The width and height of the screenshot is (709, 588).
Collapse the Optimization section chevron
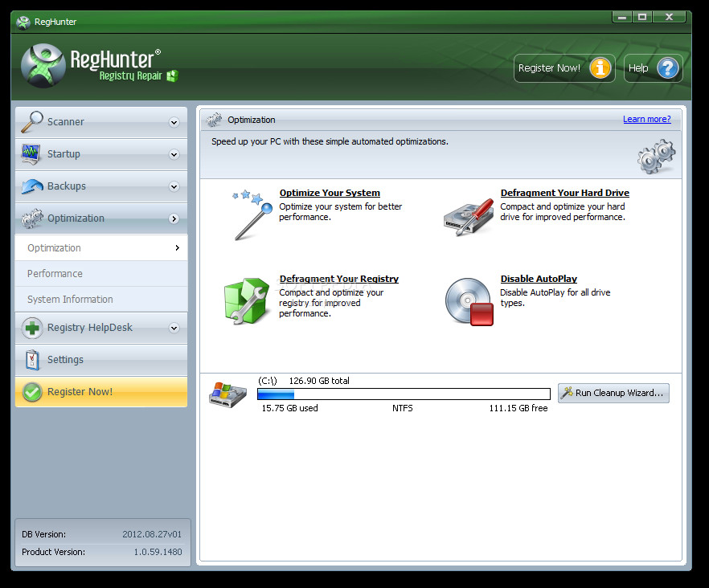click(174, 218)
